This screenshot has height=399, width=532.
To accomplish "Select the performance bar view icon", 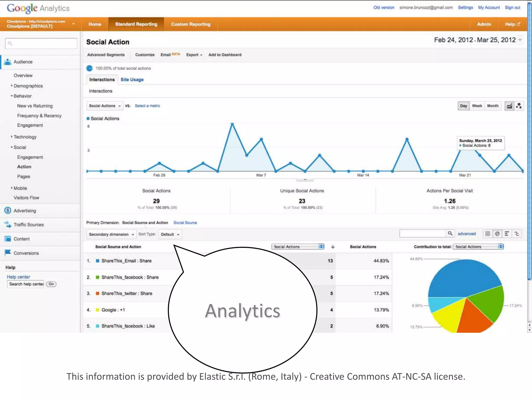I will [507, 234].
